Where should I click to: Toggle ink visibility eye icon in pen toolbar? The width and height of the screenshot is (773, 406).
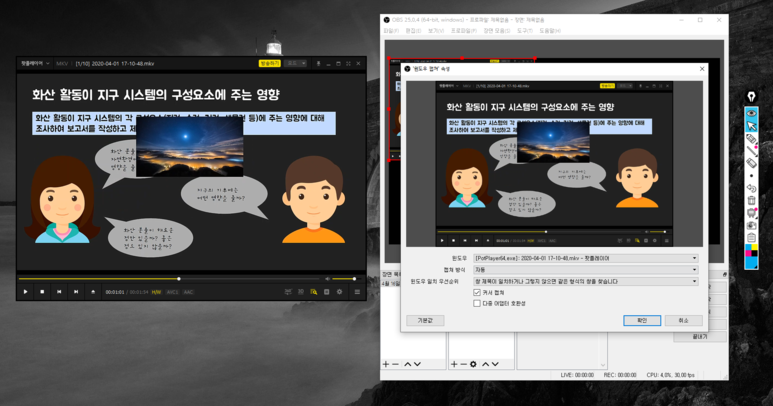751,113
